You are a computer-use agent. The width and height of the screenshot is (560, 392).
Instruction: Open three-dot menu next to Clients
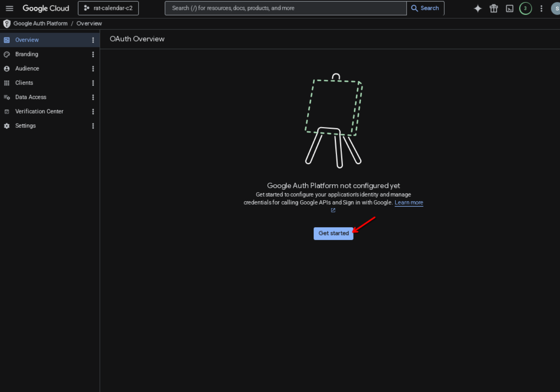pyautogui.click(x=93, y=83)
